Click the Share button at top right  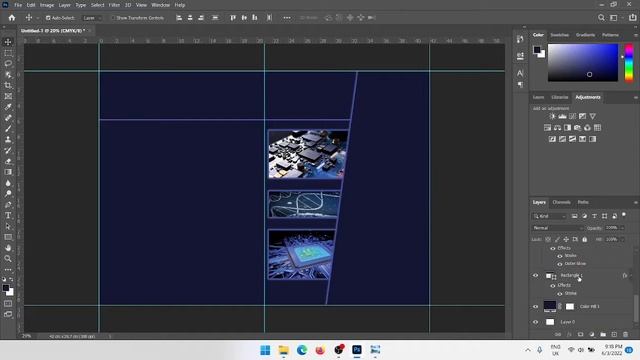click(x=633, y=18)
